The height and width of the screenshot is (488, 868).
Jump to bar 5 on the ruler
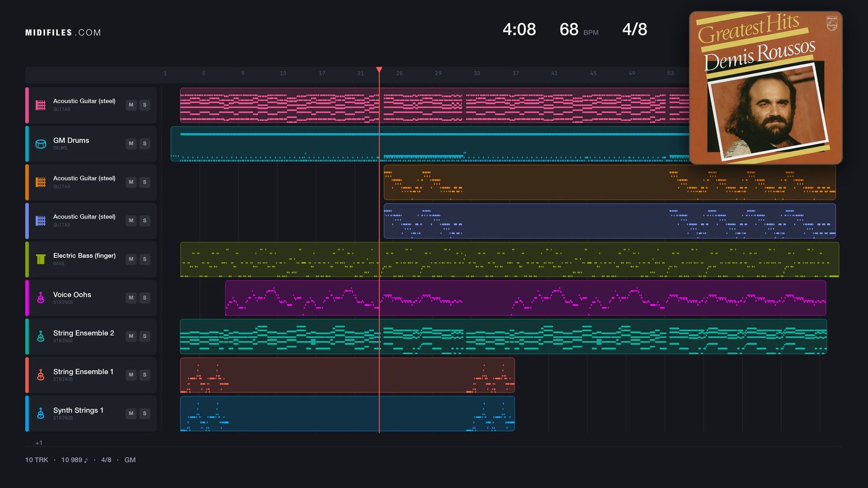pyautogui.click(x=204, y=73)
